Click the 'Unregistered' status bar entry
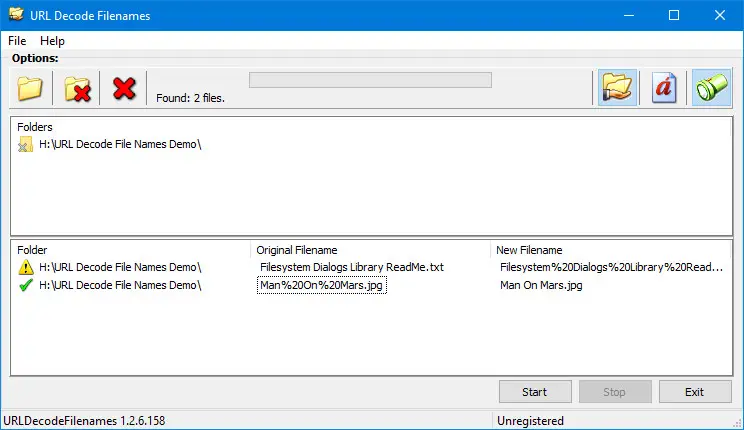 point(530,421)
